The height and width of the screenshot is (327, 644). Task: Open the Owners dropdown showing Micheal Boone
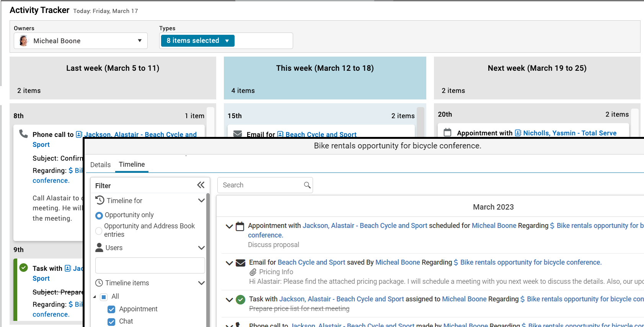point(81,41)
